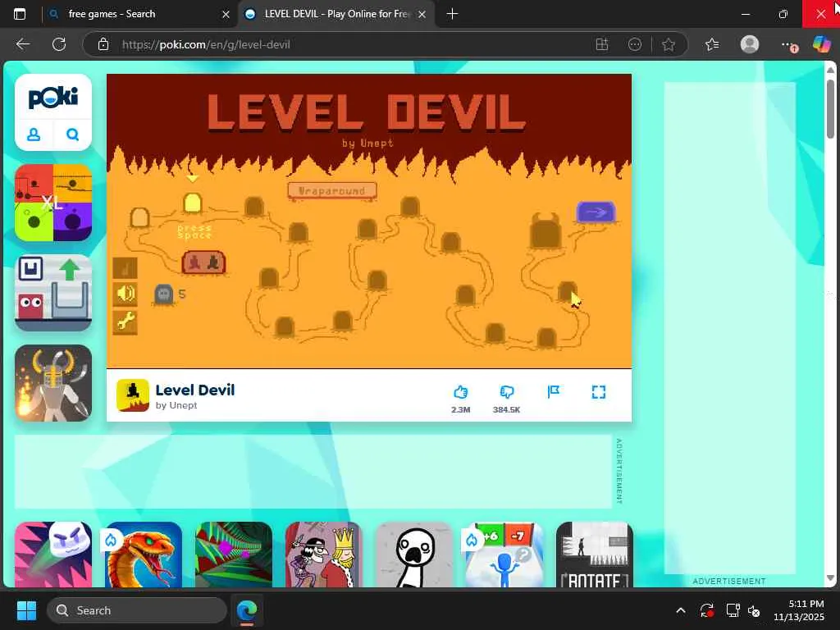The width and height of the screenshot is (840, 630).
Task: Dislike the game with thumbs down
Action: 506,392
